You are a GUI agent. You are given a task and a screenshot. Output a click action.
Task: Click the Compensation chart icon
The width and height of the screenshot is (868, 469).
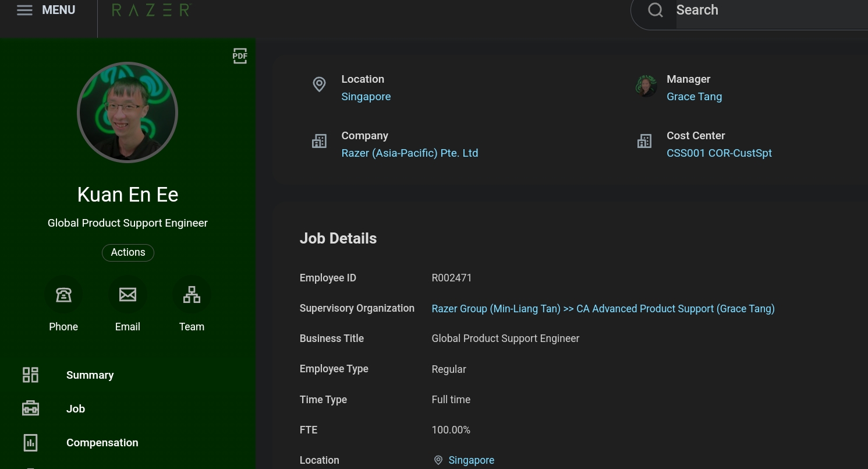click(x=30, y=442)
